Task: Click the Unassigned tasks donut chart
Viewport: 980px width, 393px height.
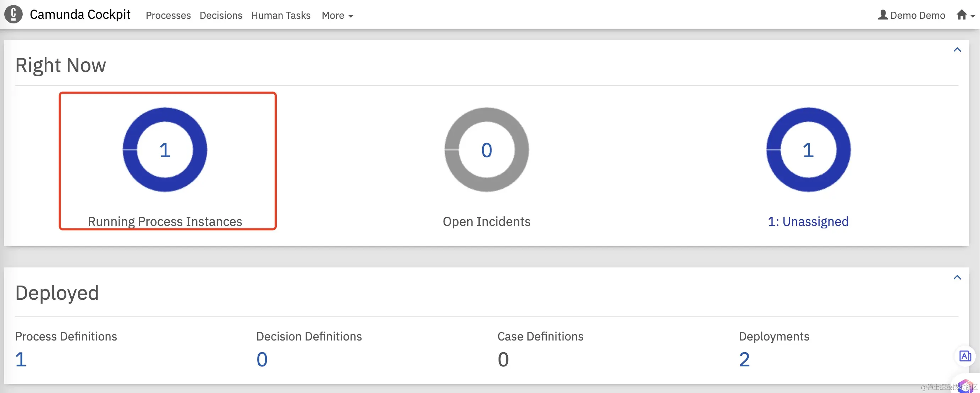Action: (808, 150)
